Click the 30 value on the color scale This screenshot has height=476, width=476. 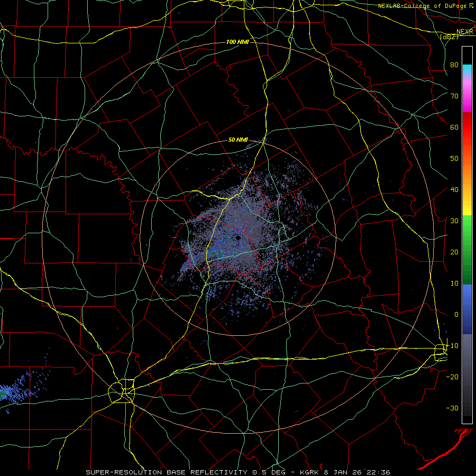tap(454, 221)
